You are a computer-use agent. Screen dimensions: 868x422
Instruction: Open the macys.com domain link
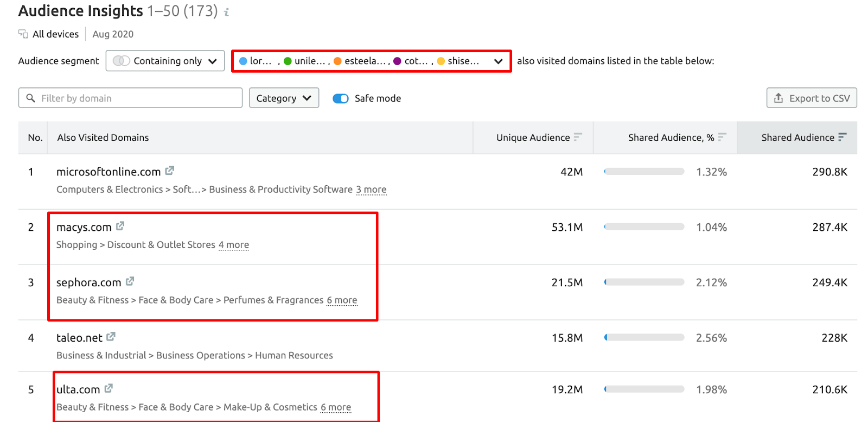84,227
